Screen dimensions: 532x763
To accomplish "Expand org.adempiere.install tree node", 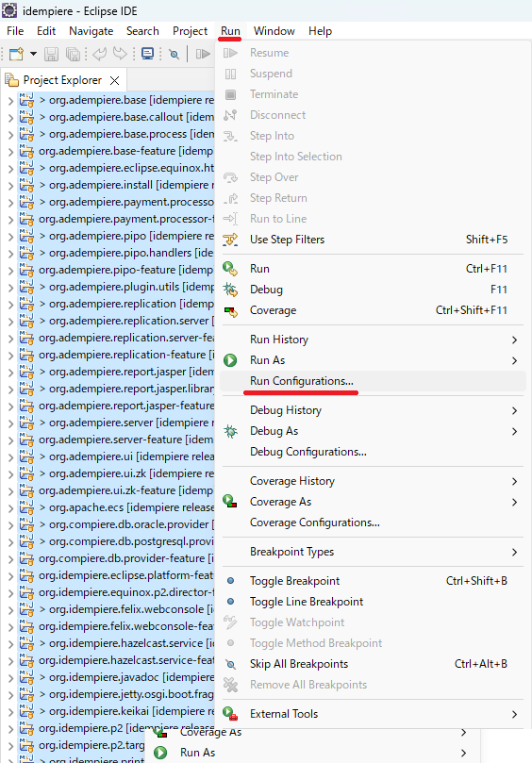I will point(10,186).
